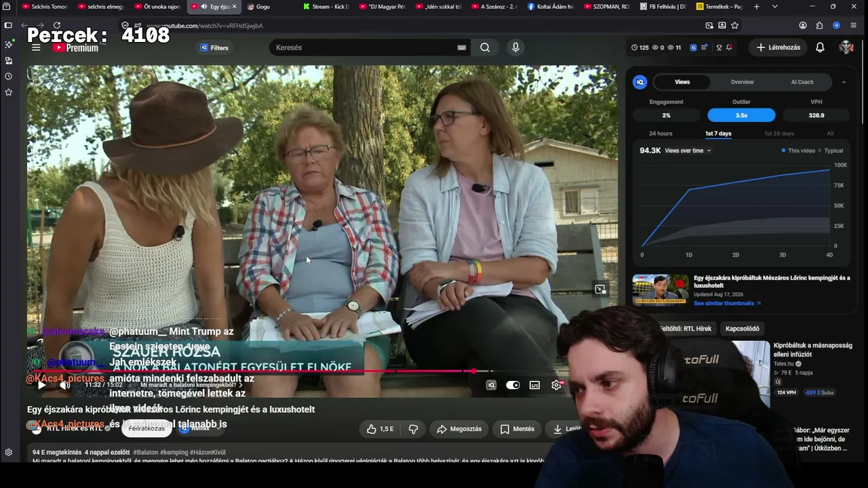The image size is (868, 488).
Task: Select the Engagement 2% metric
Action: coord(667,115)
